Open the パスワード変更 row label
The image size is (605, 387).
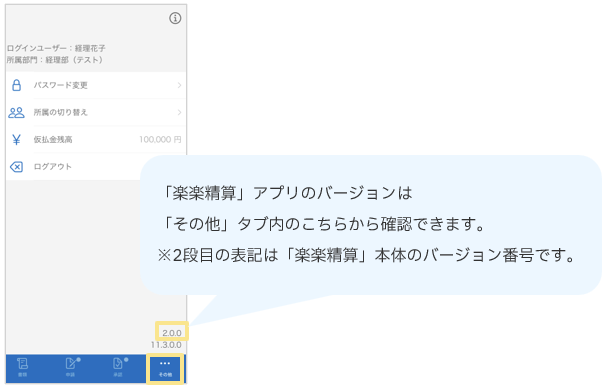point(61,85)
